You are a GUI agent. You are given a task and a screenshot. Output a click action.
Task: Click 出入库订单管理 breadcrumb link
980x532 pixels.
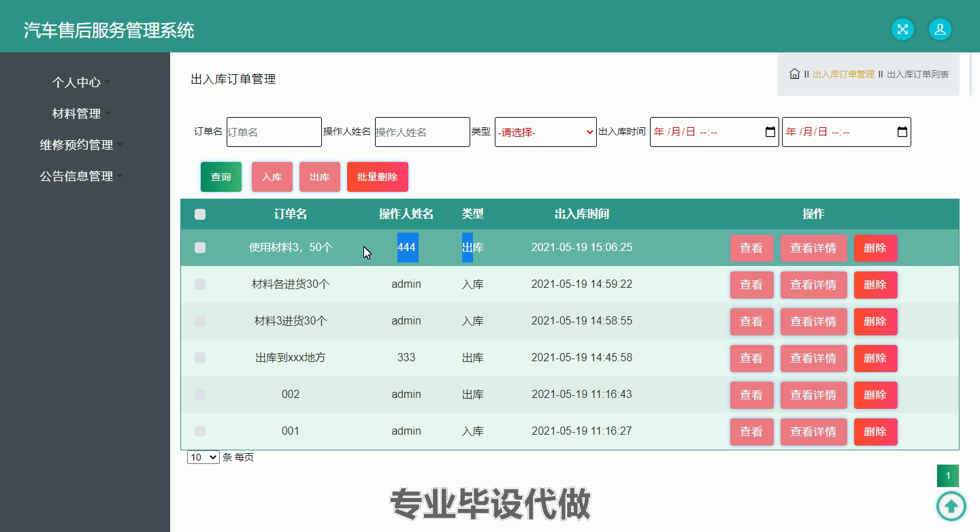(844, 74)
